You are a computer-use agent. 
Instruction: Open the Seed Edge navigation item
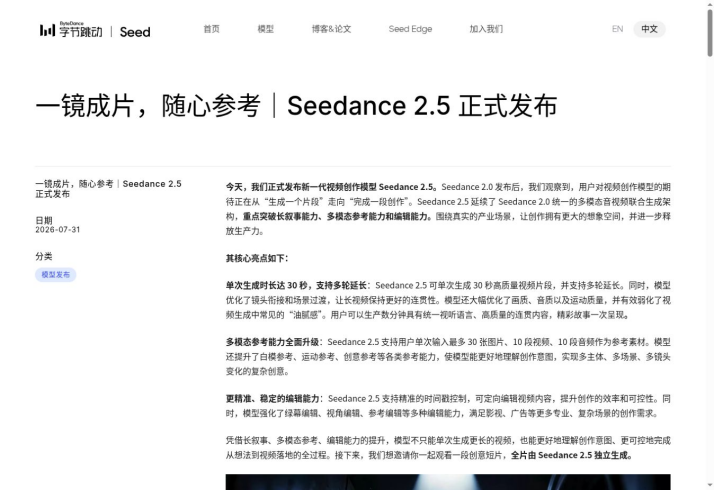coord(410,29)
